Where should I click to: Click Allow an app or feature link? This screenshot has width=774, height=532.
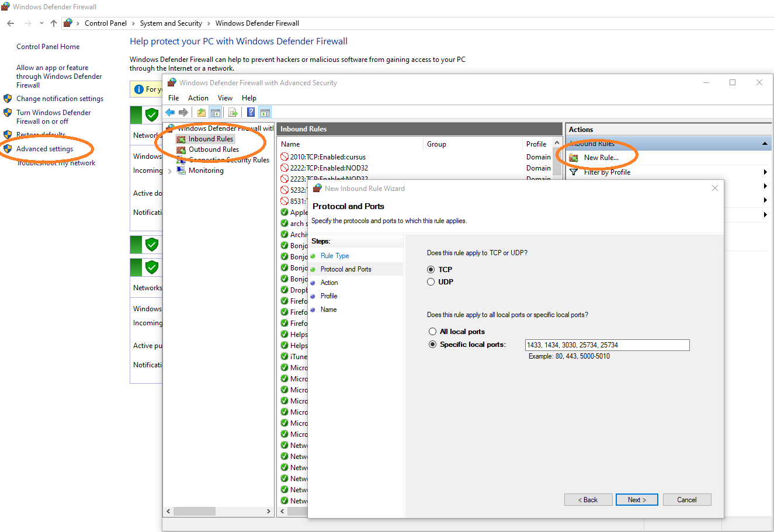pos(58,77)
